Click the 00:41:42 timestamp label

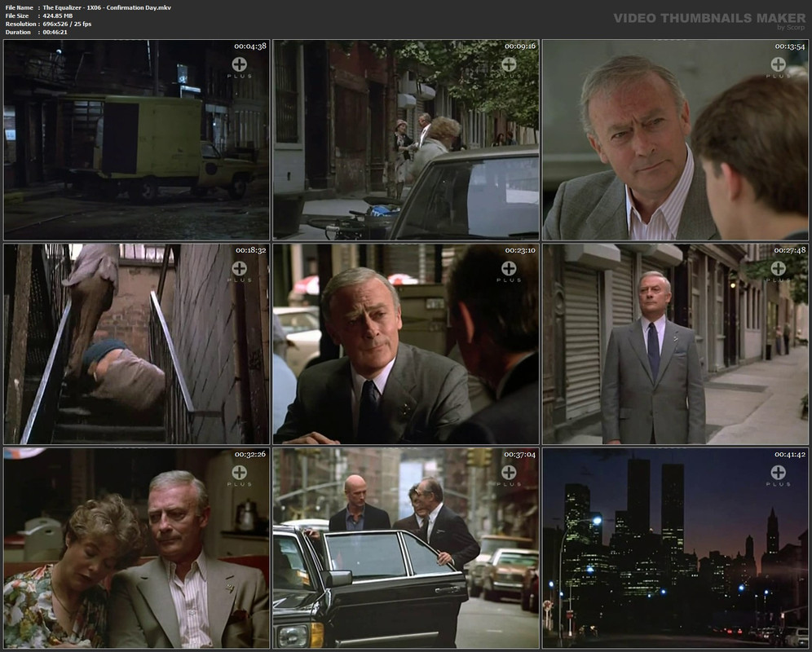click(790, 454)
